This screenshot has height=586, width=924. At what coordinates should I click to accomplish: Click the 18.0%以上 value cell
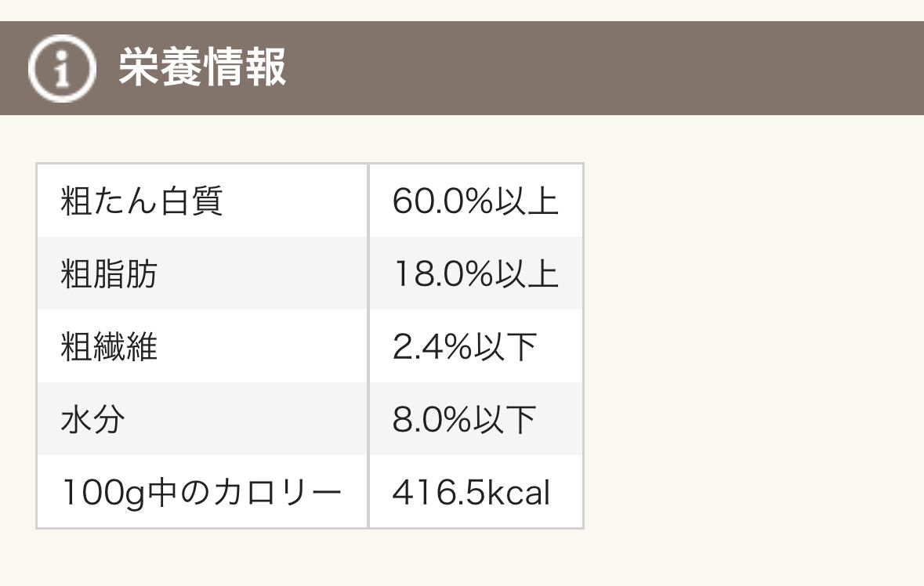click(475, 274)
